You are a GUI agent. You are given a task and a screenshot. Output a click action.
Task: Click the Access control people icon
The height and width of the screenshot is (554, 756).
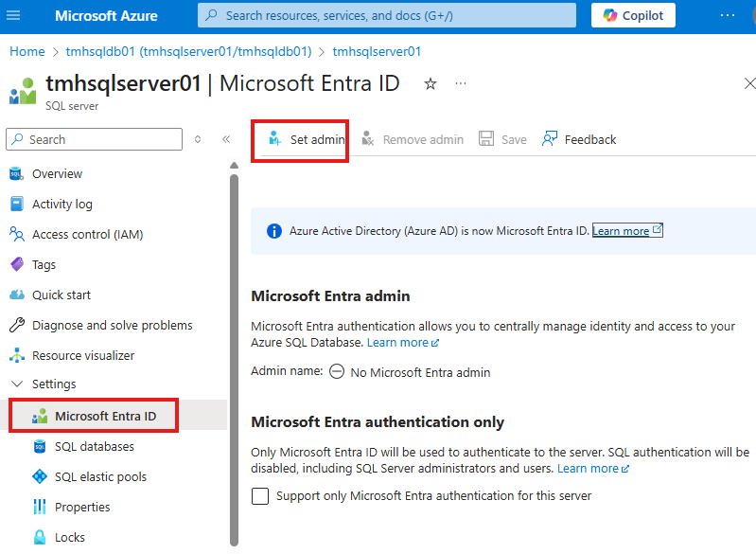click(16, 235)
